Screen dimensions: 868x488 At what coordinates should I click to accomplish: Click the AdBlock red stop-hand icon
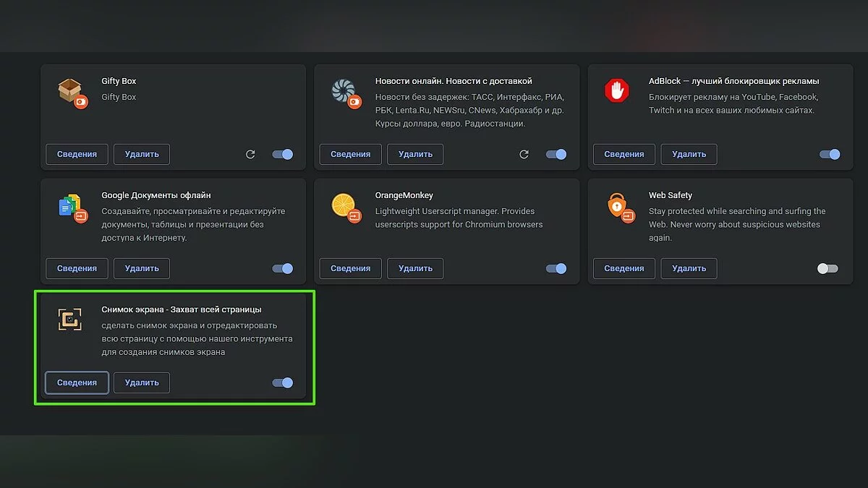click(x=617, y=90)
